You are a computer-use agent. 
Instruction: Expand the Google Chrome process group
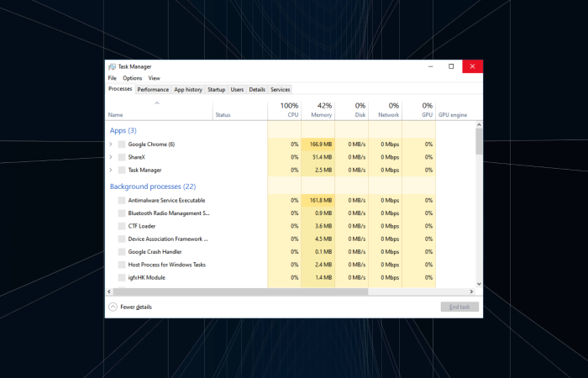click(x=111, y=144)
